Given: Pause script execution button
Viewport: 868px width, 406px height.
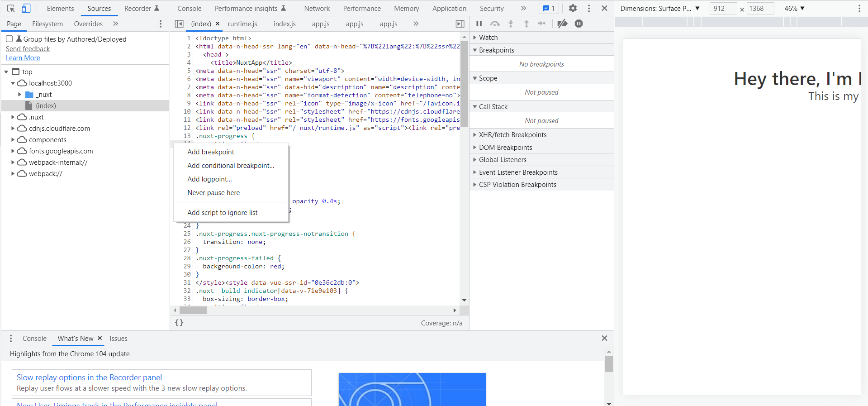Looking at the screenshot, I should pos(479,24).
